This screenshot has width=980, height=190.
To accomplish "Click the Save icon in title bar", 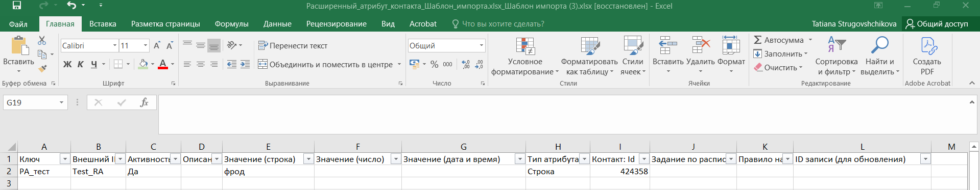I will pyautogui.click(x=17, y=6).
